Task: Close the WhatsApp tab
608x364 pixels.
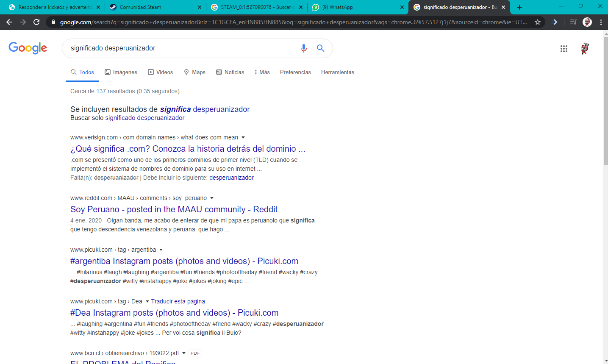Action: tap(402, 7)
